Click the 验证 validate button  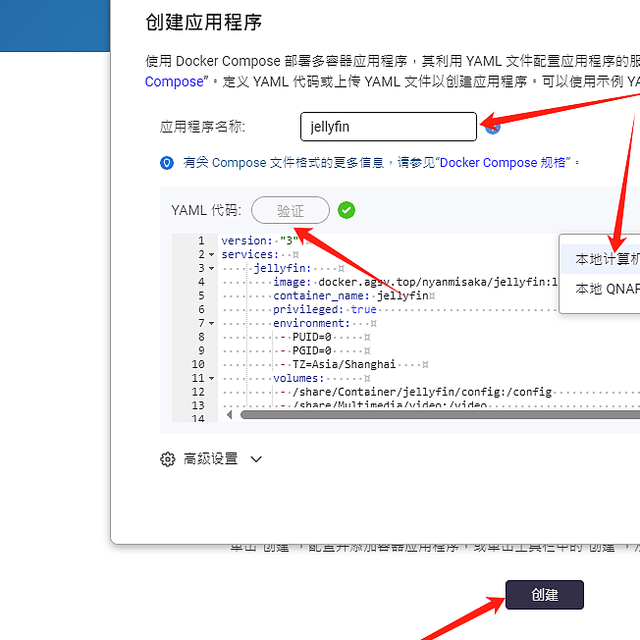[290, 210]
